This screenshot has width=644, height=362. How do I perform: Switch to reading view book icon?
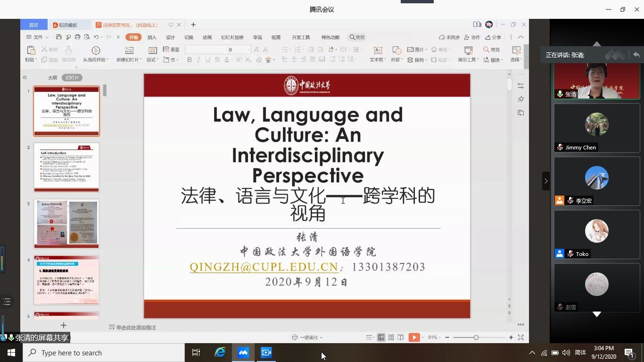(400, 337)
